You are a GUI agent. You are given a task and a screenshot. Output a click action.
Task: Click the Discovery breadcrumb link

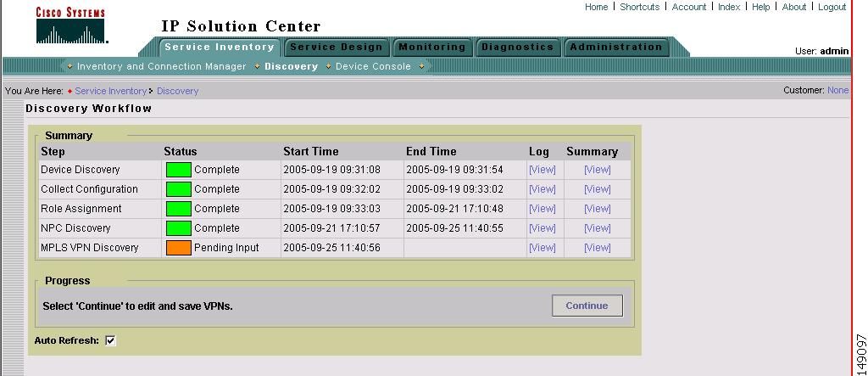point(178,91)
